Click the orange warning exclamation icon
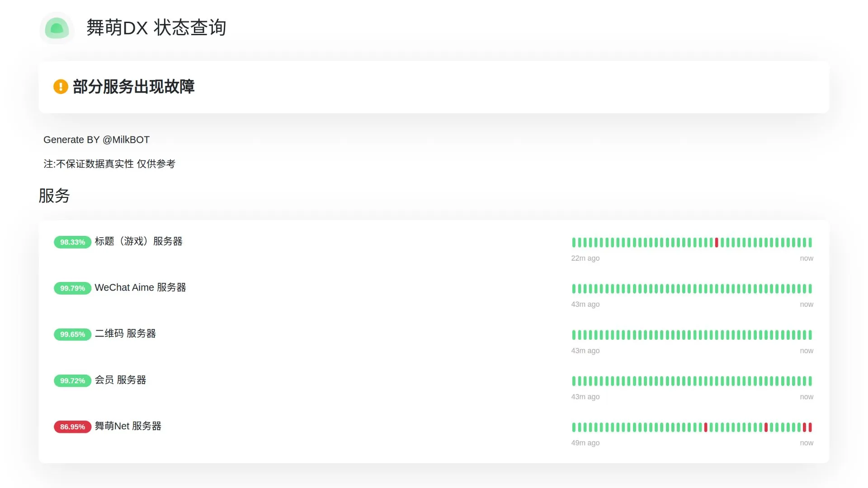Viewport: 868px width, 488px height. (x=61, y=86)
